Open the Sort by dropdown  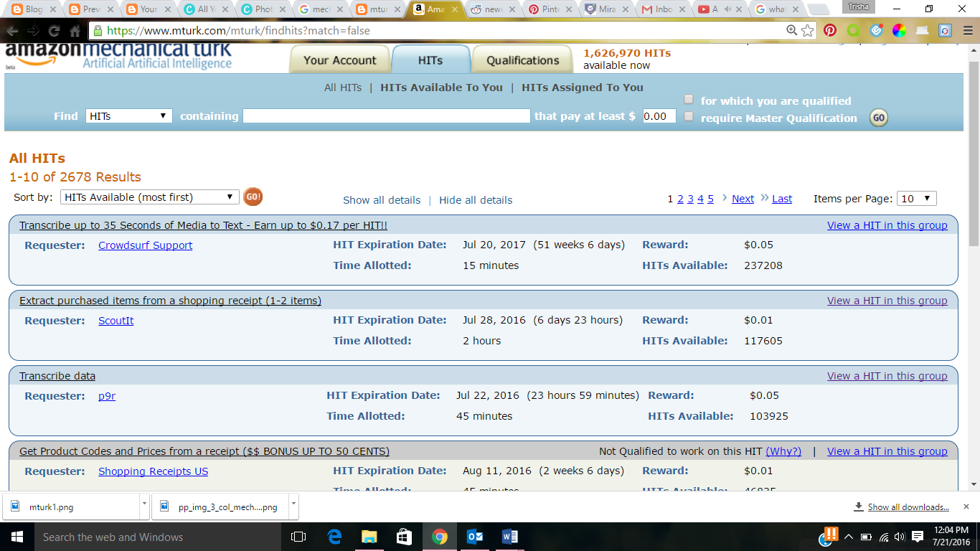click(x=150, y=197)
